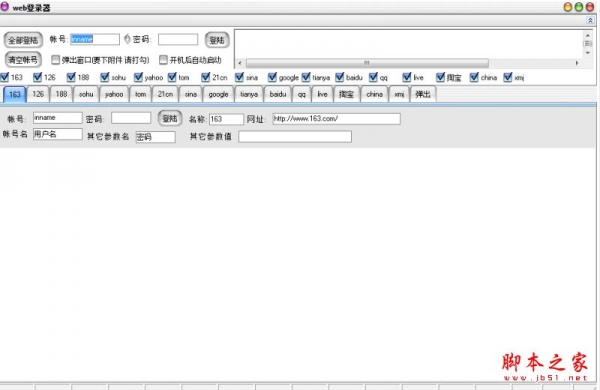The image size is (600, 390).
Task: Focus the 163 panel 帐号 field
Action: (x=58, y=118)
